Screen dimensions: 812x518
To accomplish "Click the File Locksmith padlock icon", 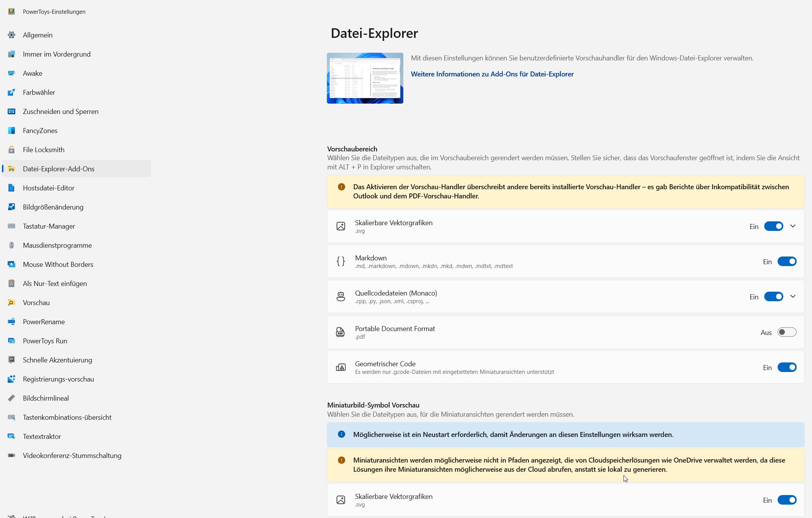I will [11, 150].
